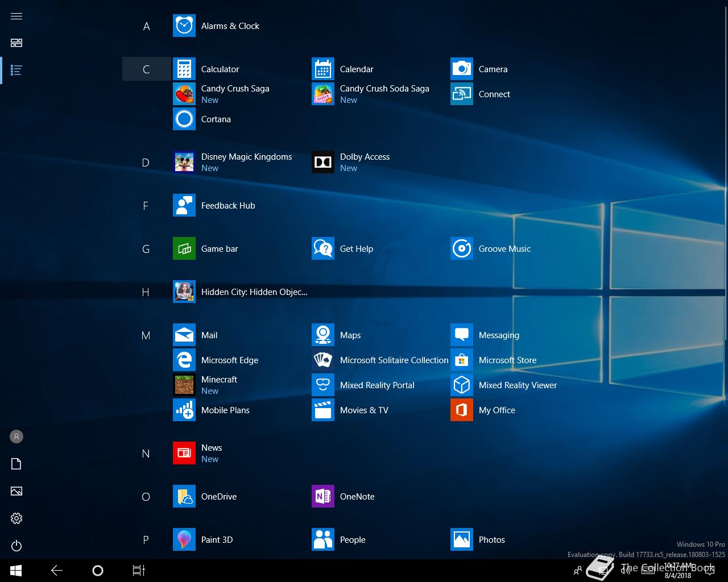Open the OneDrive app icon
The image size is (728, 582).
184,497
